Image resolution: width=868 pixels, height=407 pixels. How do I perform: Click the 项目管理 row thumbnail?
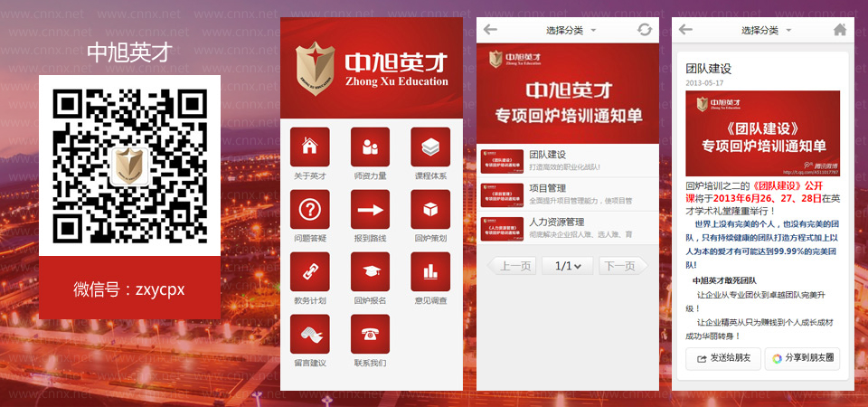502,195
